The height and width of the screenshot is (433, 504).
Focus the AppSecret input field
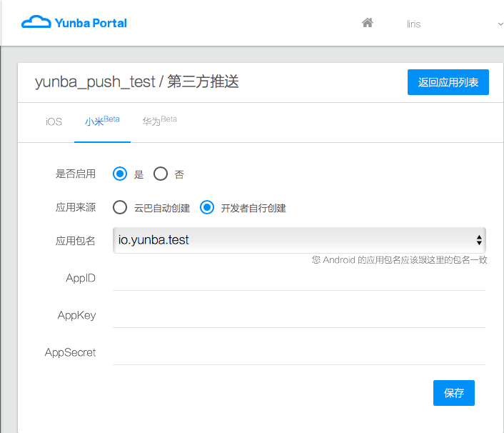[x=299, y=352]
